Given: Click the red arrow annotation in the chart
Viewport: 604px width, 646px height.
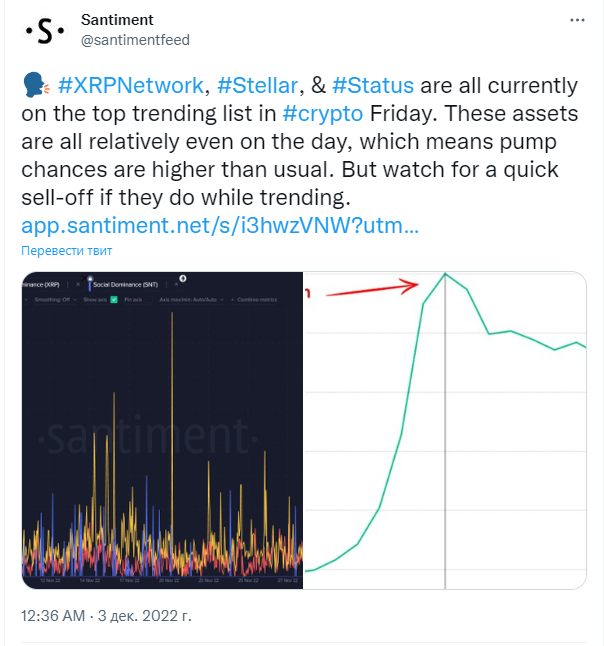Looking at the screenshot, I should [372, 288].
